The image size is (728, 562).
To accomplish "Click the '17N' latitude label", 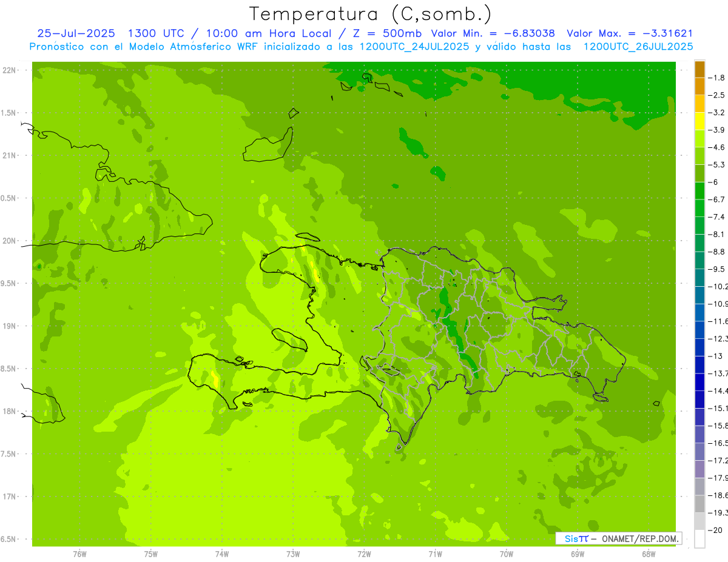I will [8, 497].
